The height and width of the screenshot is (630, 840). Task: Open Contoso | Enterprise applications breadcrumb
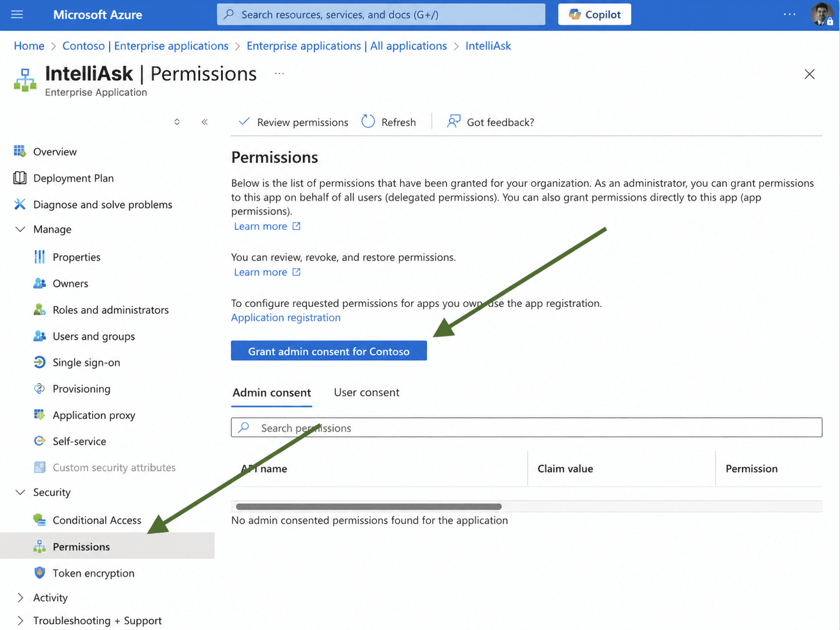click(146, 46)
